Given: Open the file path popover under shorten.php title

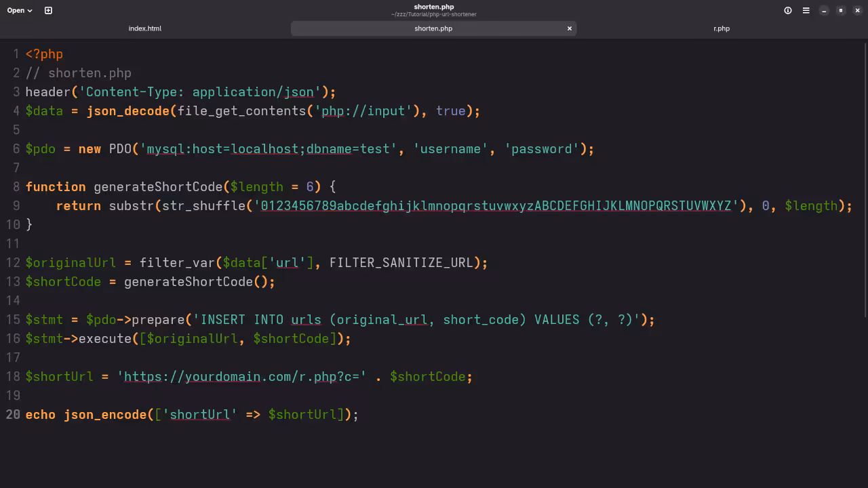Looking at the screenshot, I should (x=433, y=14).
